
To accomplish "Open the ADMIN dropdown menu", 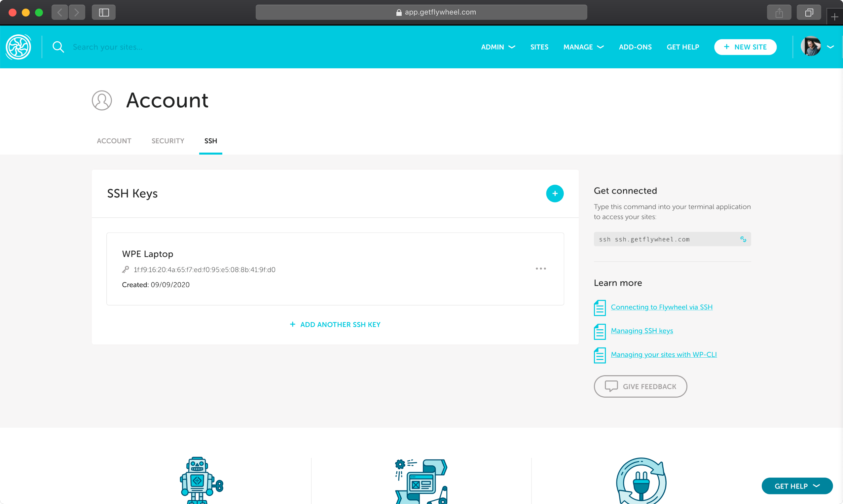I will click(498, 47).
